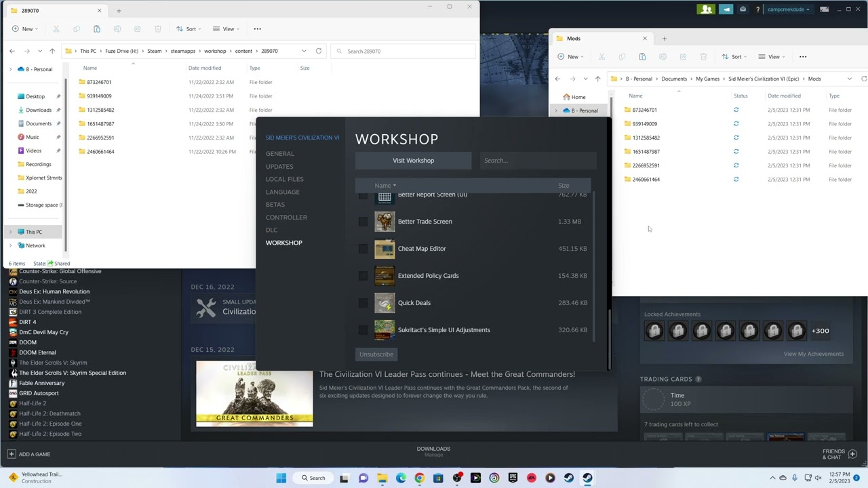Screen dimensions: 868x488
Task: Click the Trading Cards help question icon
Action: (698, 380)
